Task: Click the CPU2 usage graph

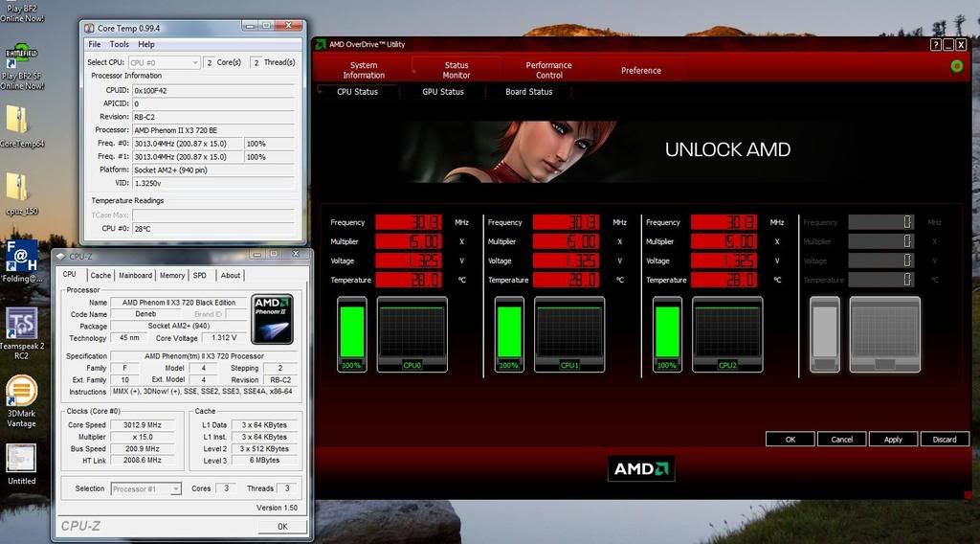Action: [x=727, y=334]
